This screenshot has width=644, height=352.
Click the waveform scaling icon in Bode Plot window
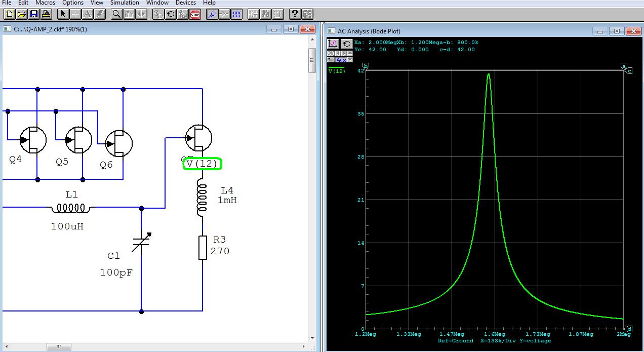click(x=333, y=44)
